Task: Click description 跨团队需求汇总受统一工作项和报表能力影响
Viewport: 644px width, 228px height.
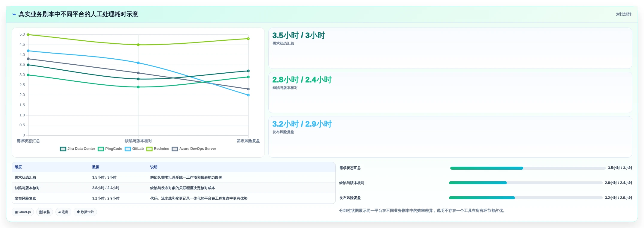Action: (x=186, y=177)
